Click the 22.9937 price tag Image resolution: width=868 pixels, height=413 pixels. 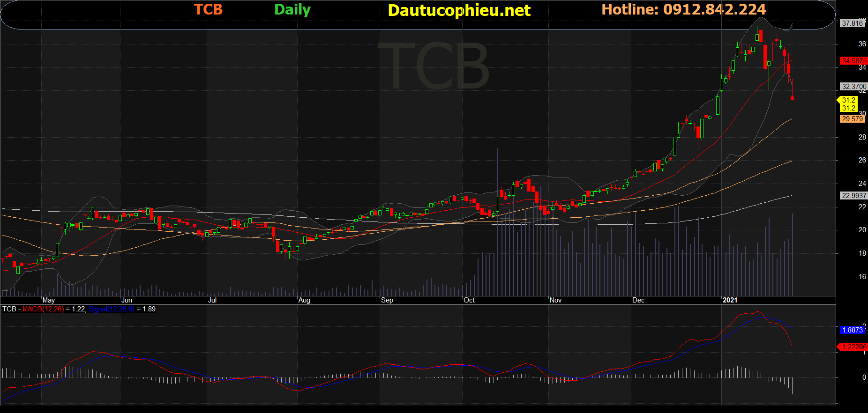coord(853,196)
